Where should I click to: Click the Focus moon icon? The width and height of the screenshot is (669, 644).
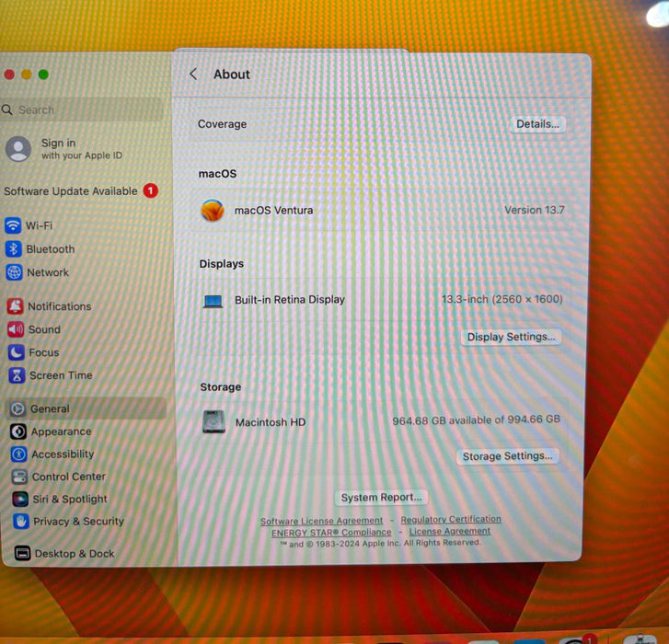[x=17, y=352]
